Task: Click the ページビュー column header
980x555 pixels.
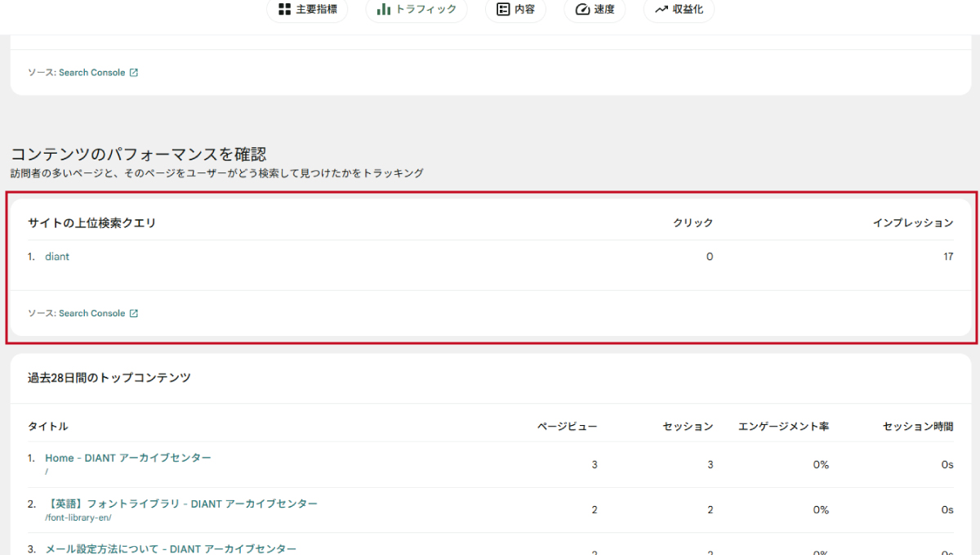Action: tap(567, 427)
